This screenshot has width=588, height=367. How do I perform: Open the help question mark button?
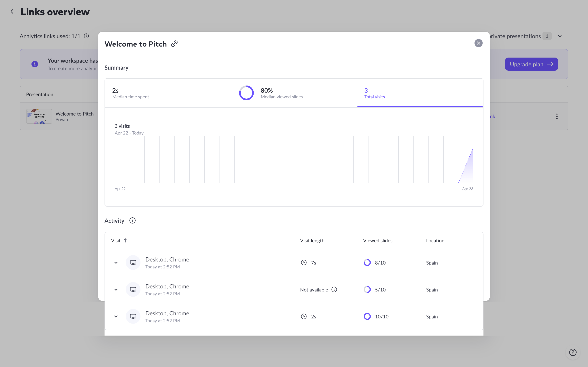click(x=572, y=352)
